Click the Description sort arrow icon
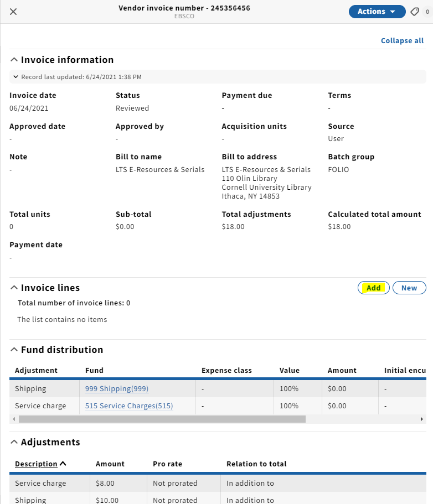This screenshot has width=433, height=504. (x=63, y=464)
